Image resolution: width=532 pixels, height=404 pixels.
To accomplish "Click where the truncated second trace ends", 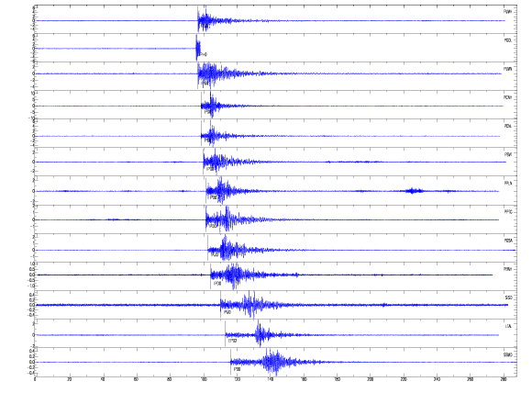I will (x=200, y=49).
